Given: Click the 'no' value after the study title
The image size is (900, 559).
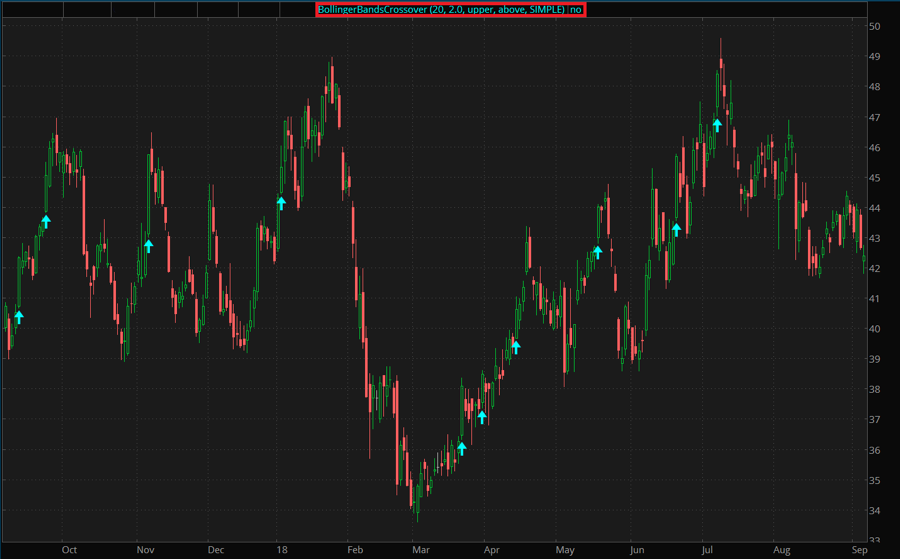Looking at the screenshot, I should [x=576, y=9].
